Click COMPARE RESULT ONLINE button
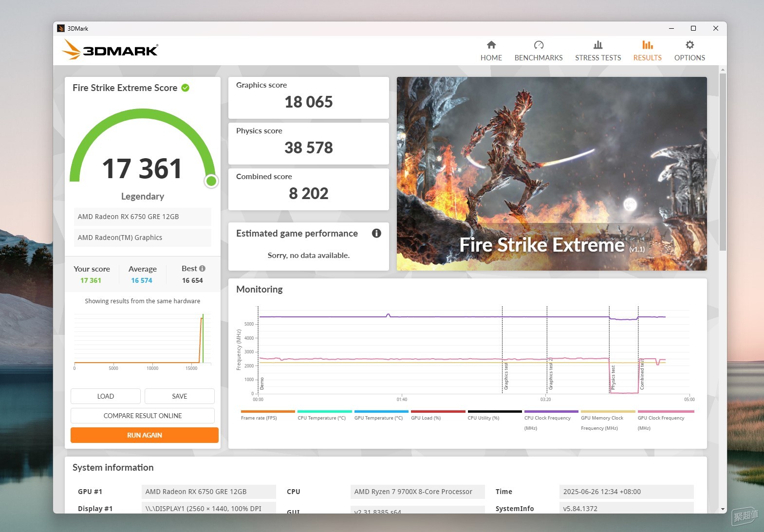 (143, 416)
